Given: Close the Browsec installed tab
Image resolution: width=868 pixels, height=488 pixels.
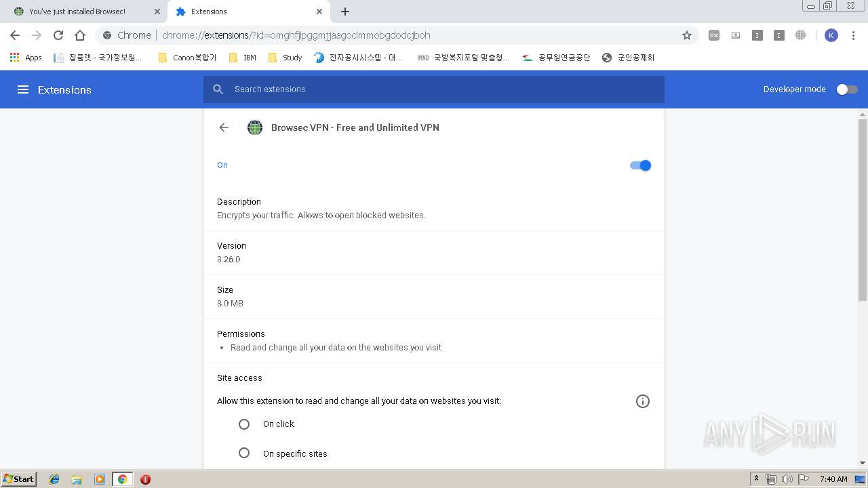Looking at the screenshot, I should [157, 12].
